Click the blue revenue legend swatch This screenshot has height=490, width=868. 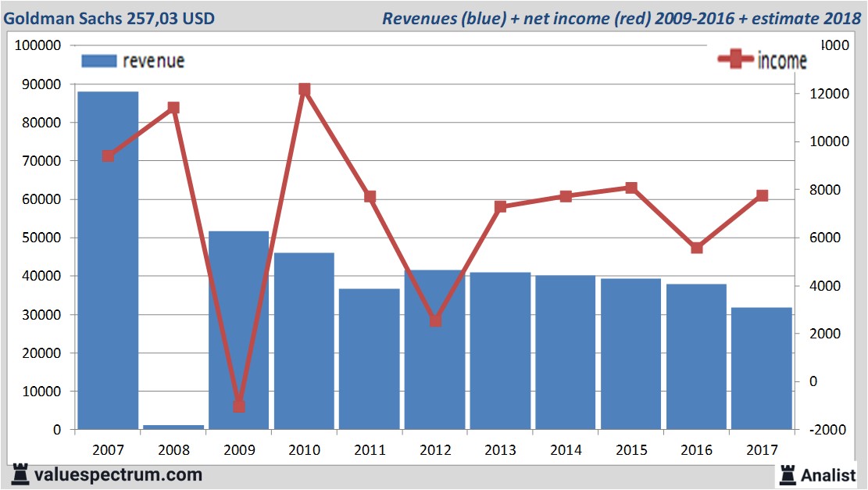pyautogui.click(x=98, y=61)
